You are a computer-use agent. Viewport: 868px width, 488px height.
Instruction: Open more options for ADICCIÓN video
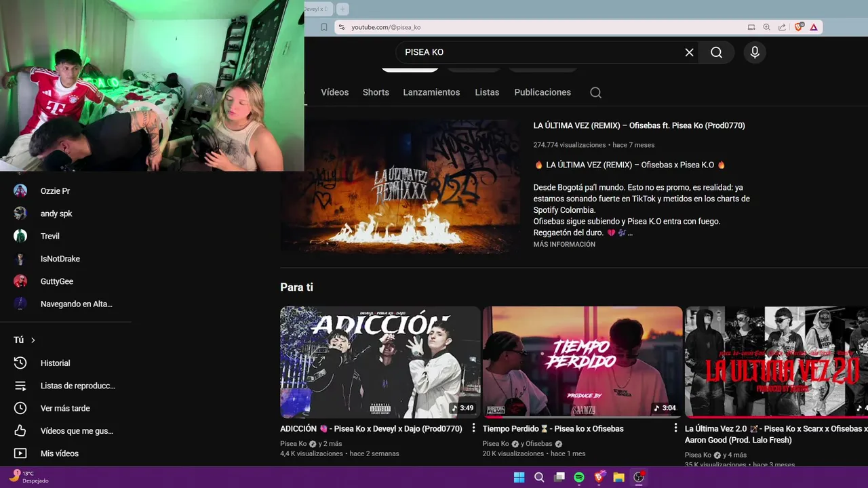473,428
